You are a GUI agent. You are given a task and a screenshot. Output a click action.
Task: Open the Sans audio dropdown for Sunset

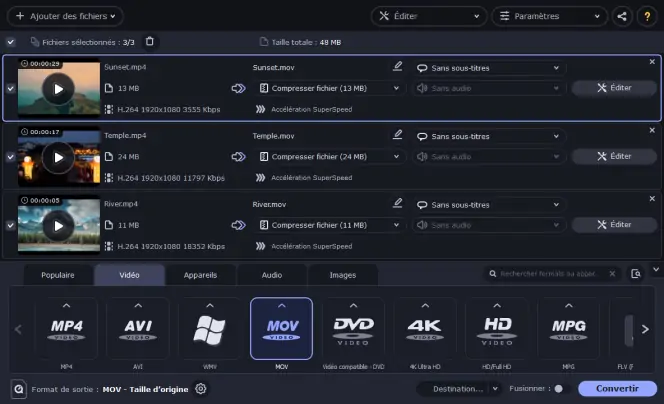click(x=489, y=88)
